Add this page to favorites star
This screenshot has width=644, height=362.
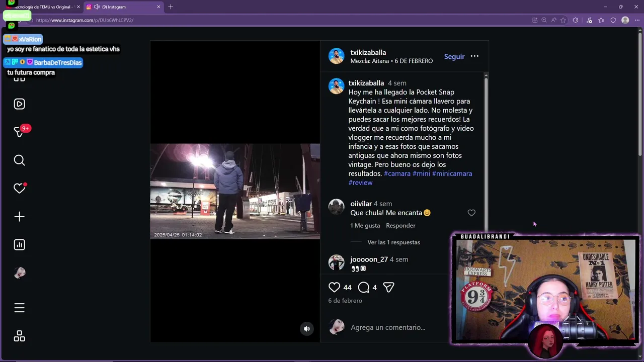tap(563, 20)
